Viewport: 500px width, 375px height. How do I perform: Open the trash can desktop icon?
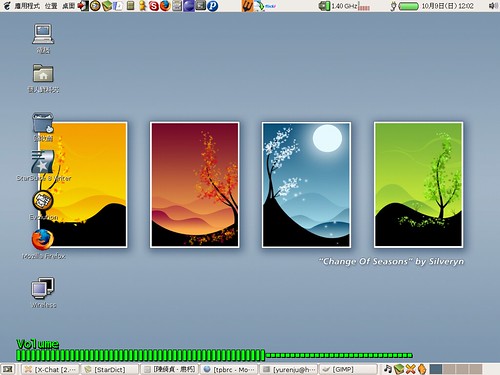click(x=43, y=127)
